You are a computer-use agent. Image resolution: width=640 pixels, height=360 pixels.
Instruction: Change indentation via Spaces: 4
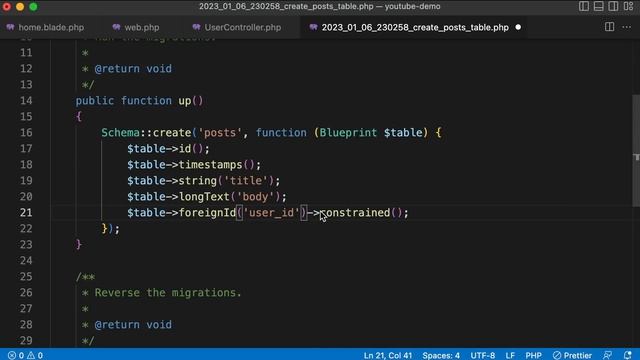coord(441,355)
